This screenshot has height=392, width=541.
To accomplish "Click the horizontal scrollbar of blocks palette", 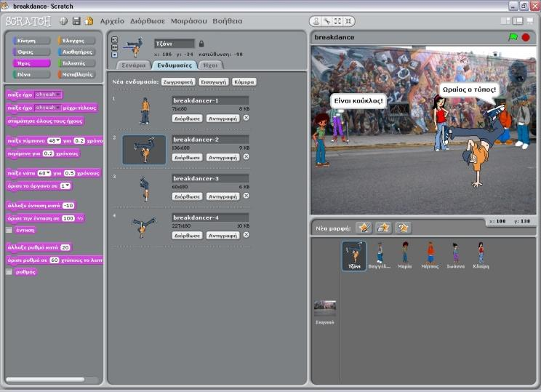I will click(x=45, y=380).
